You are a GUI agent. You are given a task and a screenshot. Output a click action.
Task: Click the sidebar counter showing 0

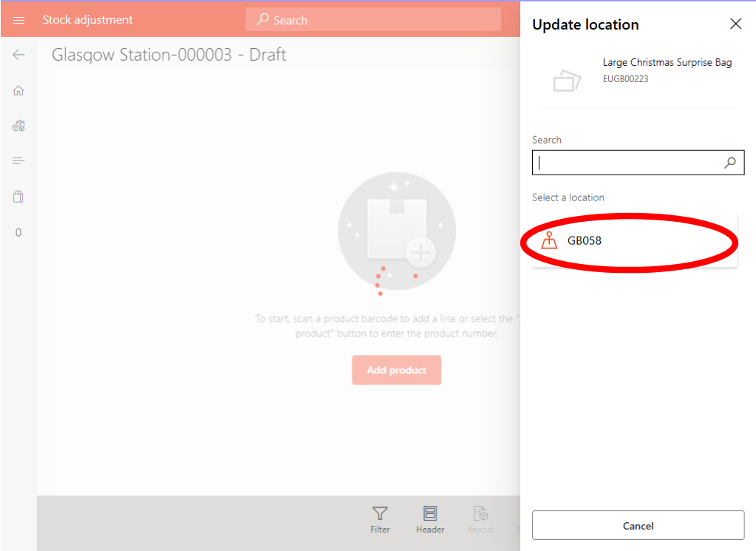point(18,232)
